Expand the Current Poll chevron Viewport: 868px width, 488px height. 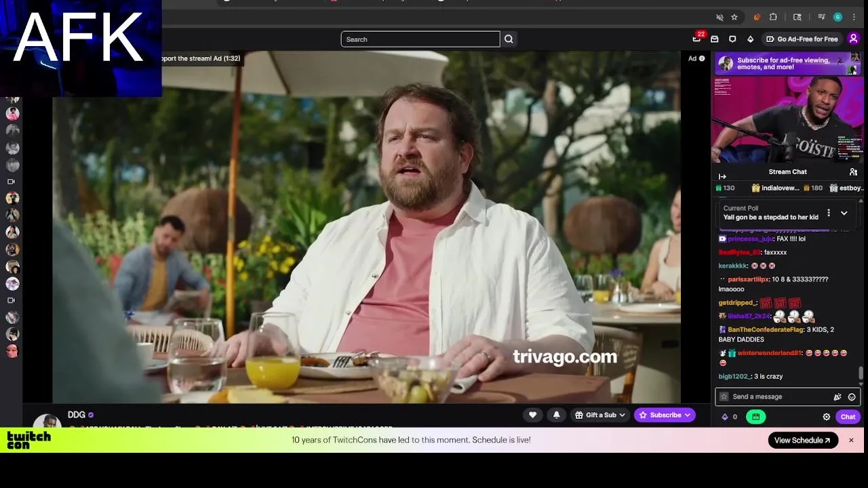click(844, 213)
